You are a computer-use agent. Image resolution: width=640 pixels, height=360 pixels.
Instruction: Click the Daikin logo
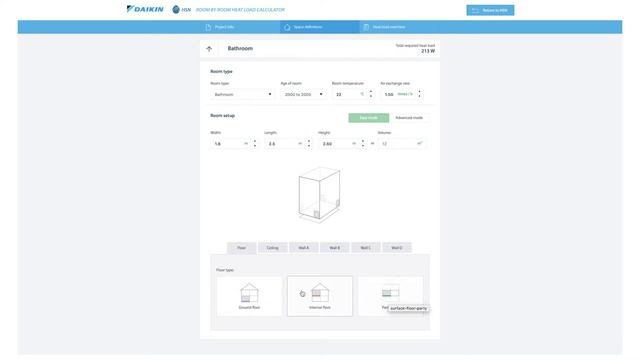coord(145,9)
